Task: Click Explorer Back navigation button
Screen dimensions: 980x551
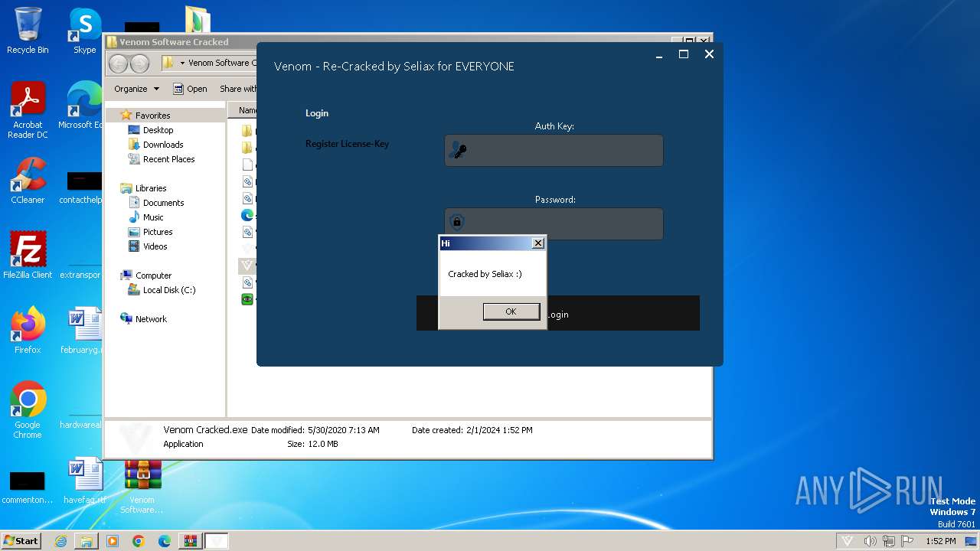Action: (x=119, y=64)
